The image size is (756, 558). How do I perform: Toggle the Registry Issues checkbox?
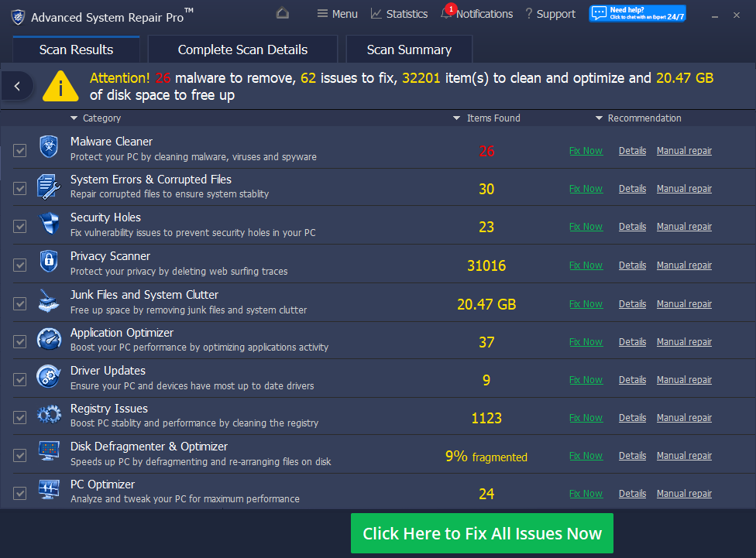(20, 417)
